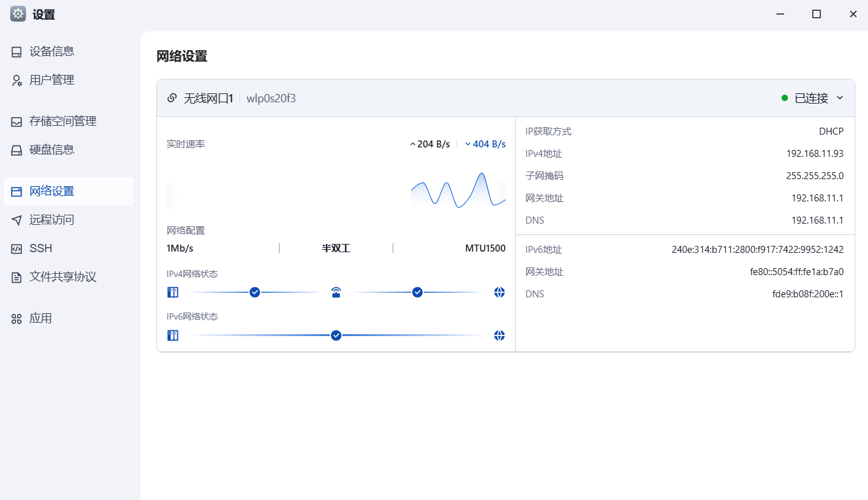Click the remote access paper-plane icon
This screenshot has height=500, width=868.
click(x=17, y=220)
